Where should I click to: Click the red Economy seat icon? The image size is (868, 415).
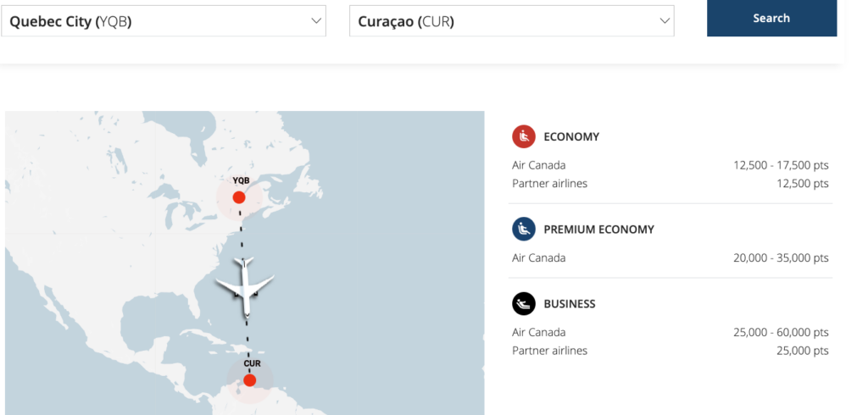(524, 136)
